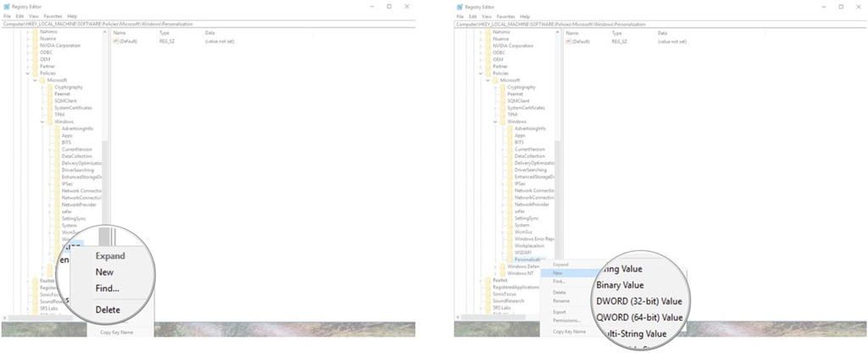Open the File menu in left window
This screenshot has height=353, width=868.
click(x=7, y=17)
